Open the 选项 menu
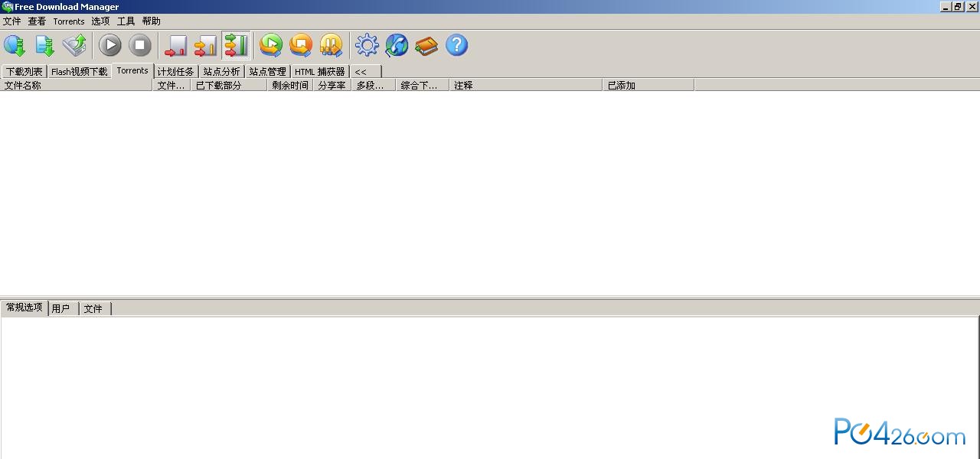The width and height of the screenshot is (980, 459). [100, 21]
